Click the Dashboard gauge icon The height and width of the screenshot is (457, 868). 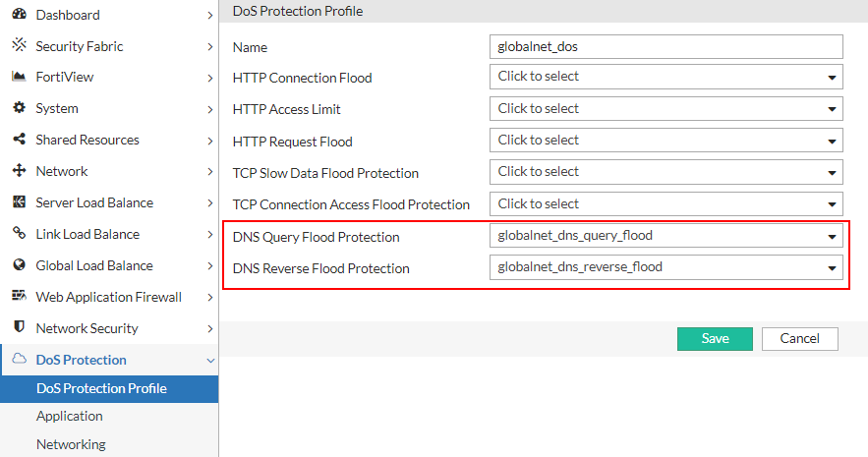click(x=18, y=15)
